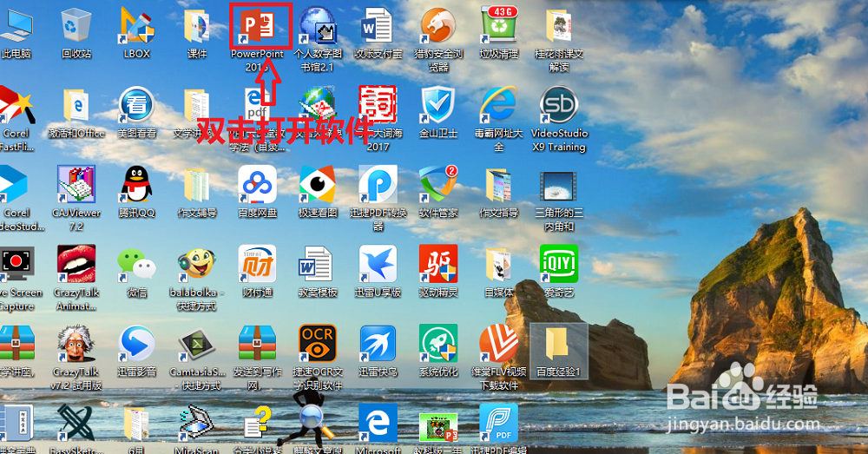Select the 驱动精灵 icon
The image size is (868, 454).
(x=437, y=264)
